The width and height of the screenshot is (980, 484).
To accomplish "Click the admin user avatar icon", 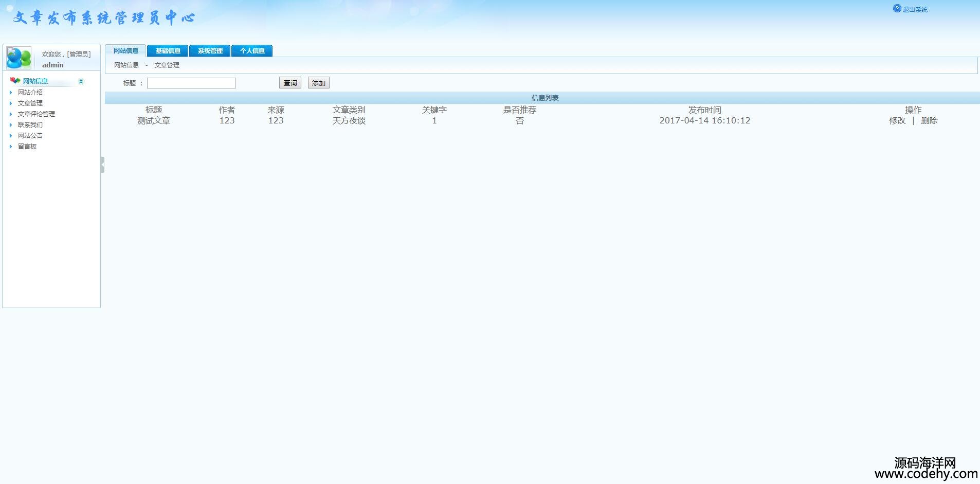I will pyautogui.click(x=19, y=58).
